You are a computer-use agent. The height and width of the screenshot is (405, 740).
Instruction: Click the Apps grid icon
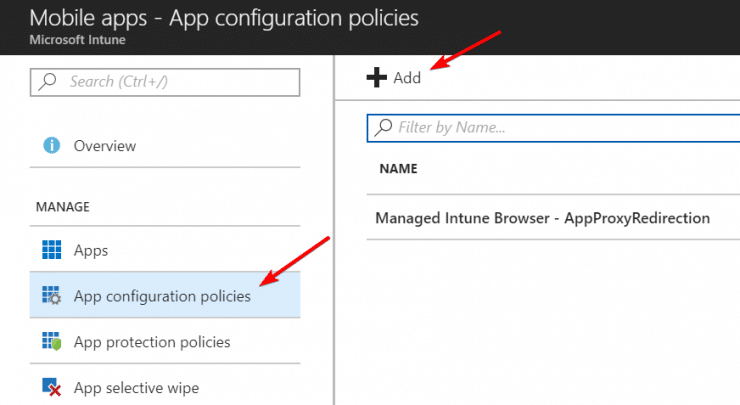pyautogui.click(x=52, y=250)
